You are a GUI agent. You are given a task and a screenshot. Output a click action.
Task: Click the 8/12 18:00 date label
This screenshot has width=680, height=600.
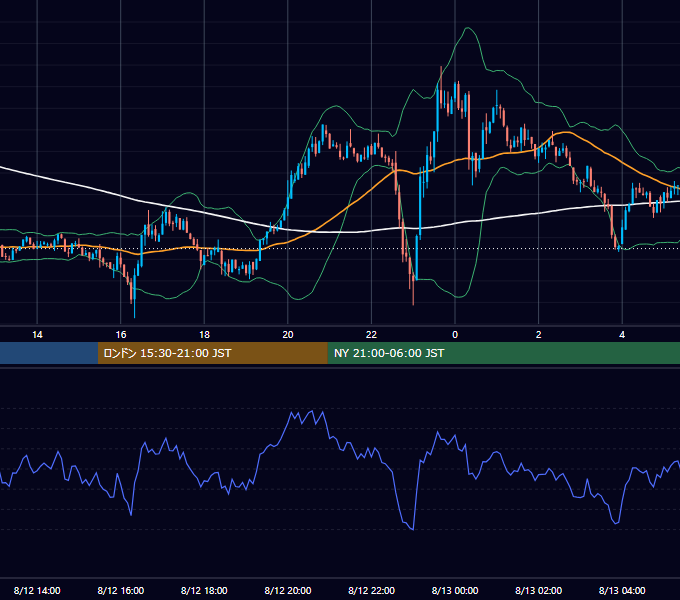[204, 590]
